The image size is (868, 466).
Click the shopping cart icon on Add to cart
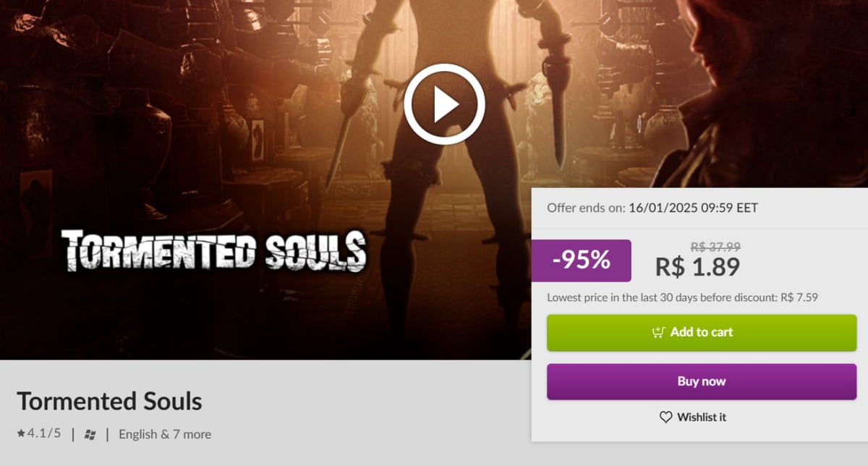(x=658, y=332)
